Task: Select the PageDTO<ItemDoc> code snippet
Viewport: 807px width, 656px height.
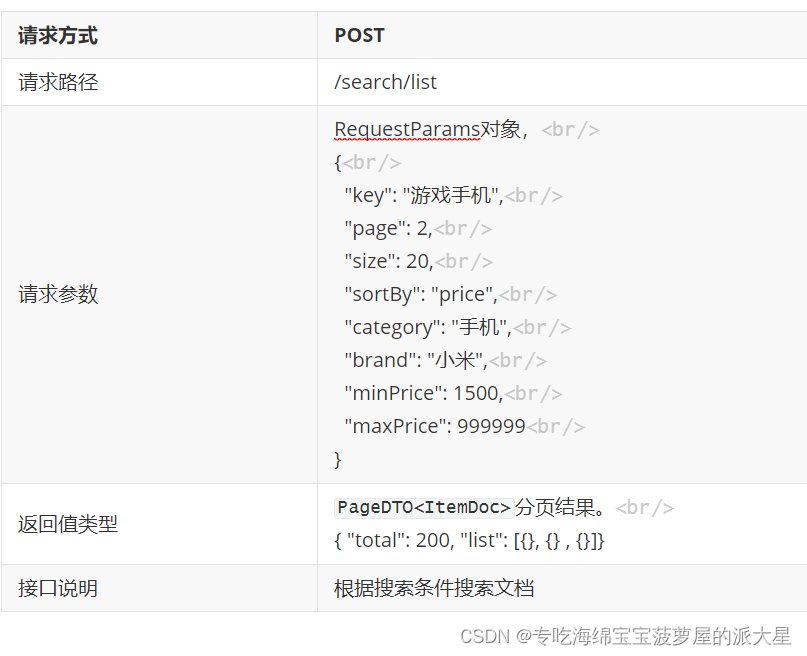Action: [x=424, y=508]
